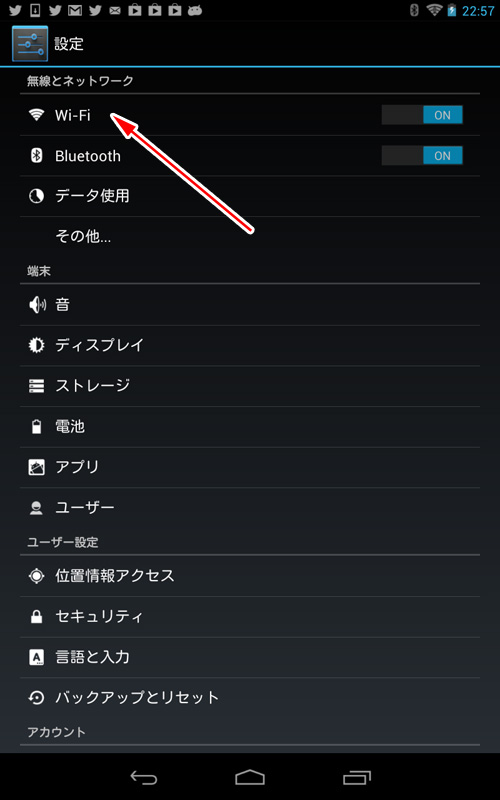Tap the location target icon for 位置情報アクセス
500x800 pixels.
[36, 576]
